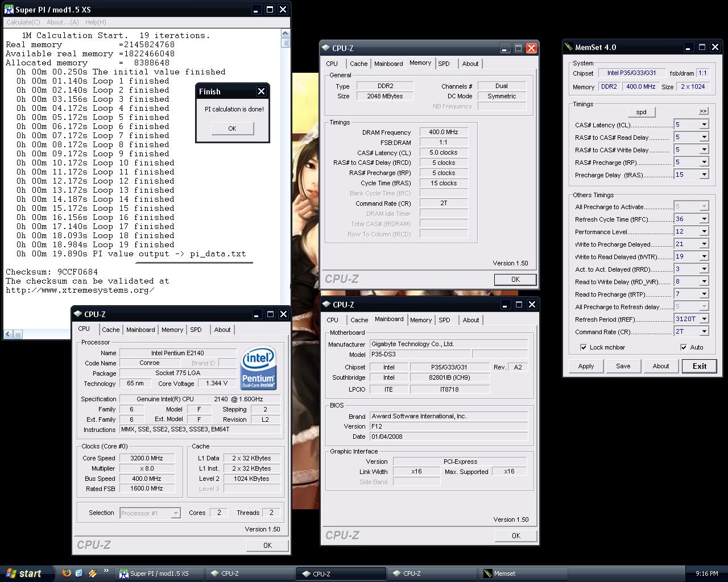Screen dimensions: 728x582
Task: Open Firefox from quick launch
Action: click(x=67, y=573)
